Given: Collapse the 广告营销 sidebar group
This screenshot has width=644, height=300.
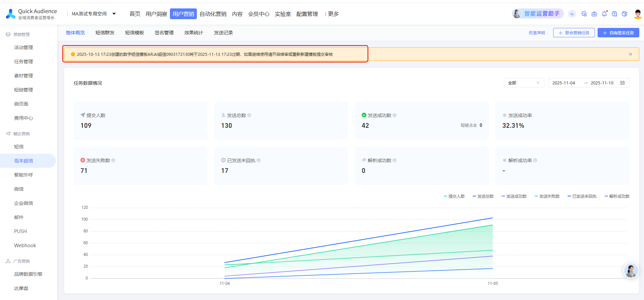Looking at the screenshot, I should (18, 261).
